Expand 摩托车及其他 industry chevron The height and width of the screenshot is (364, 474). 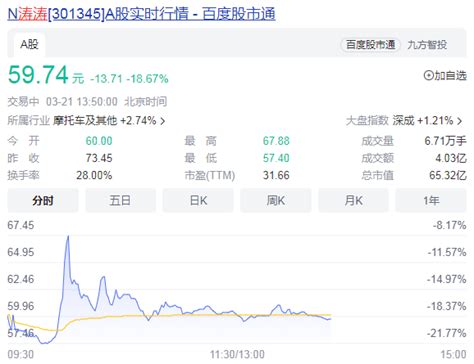(x=163, y=121)
